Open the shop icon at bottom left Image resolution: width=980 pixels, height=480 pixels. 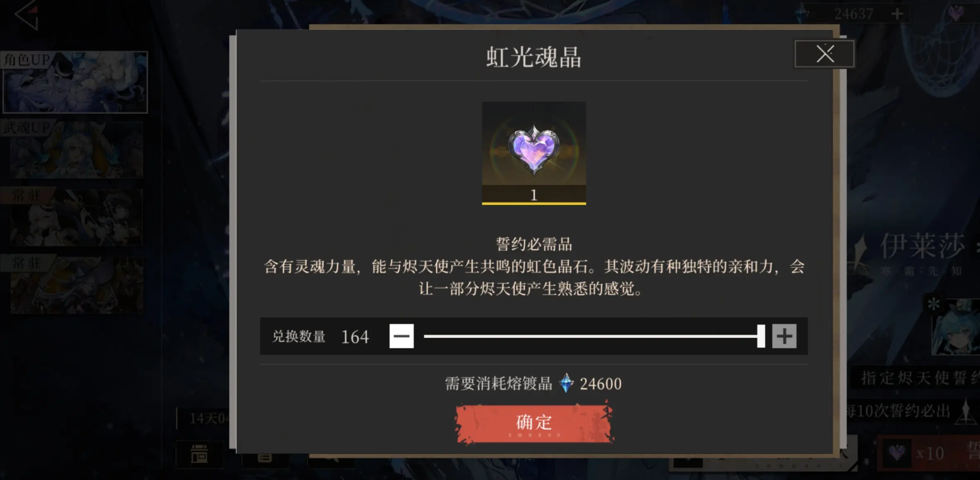point(199,454)
